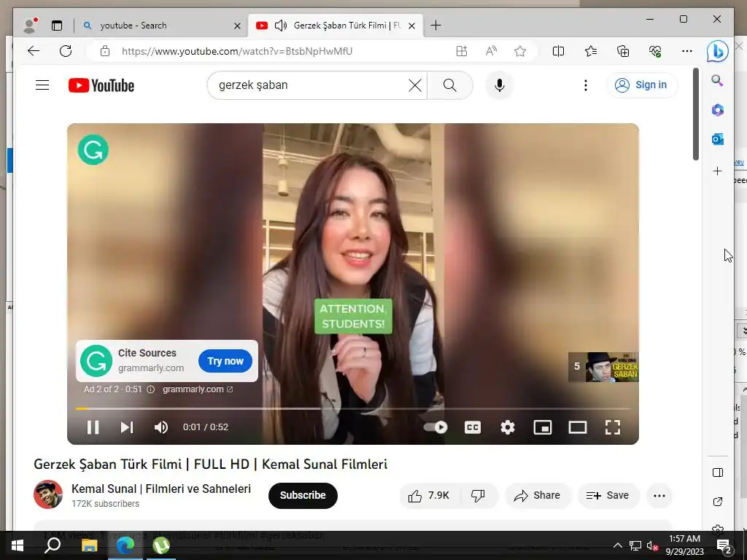Enter full screen mode
The height and width of the screenshot is (560, 747).
click(x=613, y=427)
